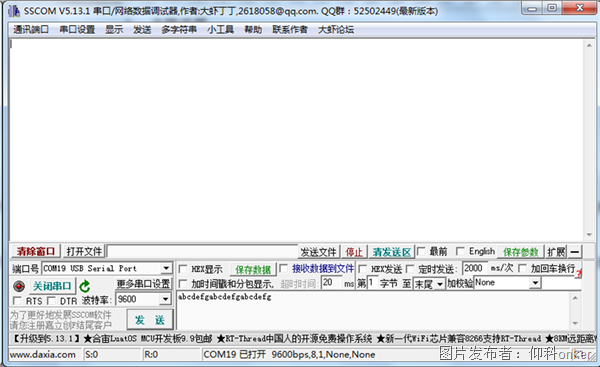Click the 发送文件 button
Screen dimensions: 600x367
[318, 252]
